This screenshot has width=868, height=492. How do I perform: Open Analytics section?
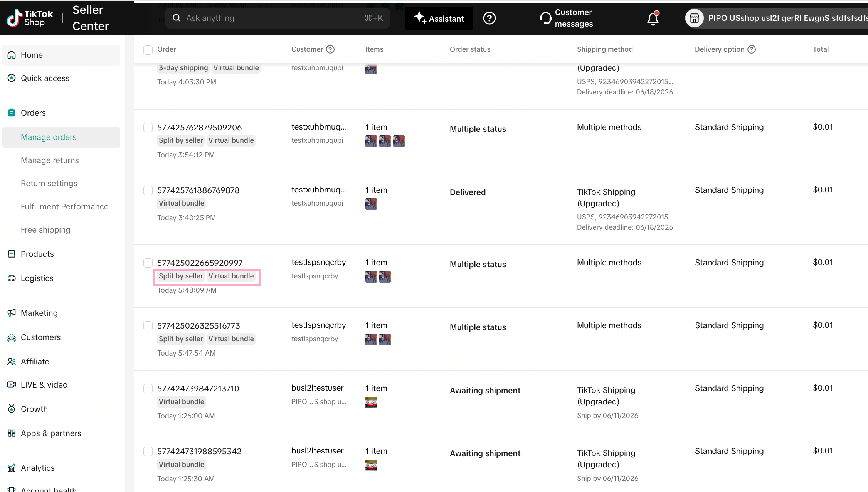[61, 468]
